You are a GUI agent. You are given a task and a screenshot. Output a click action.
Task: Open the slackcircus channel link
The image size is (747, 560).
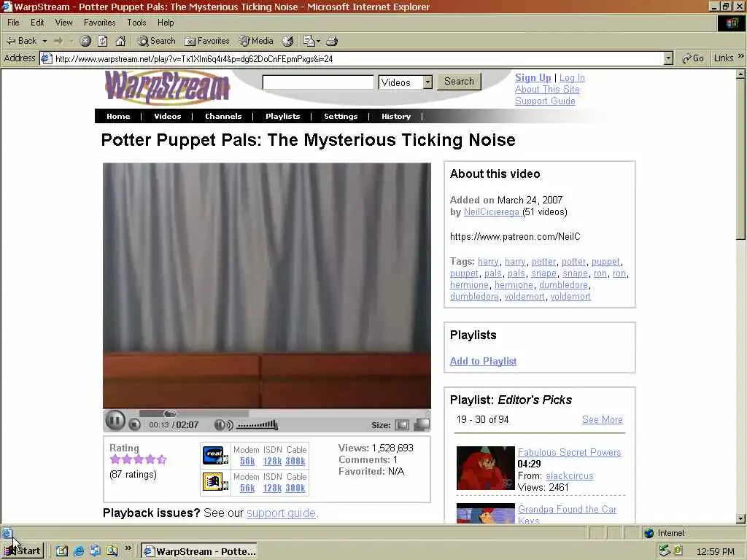point(569,475)
